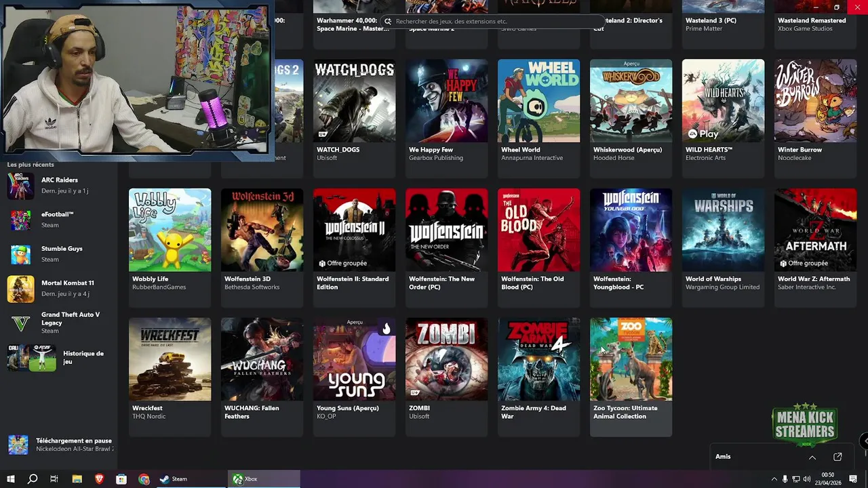The image size is (868, 488).
Task: Click THQ Nordic publisher label
Action: tap(149, 416)
